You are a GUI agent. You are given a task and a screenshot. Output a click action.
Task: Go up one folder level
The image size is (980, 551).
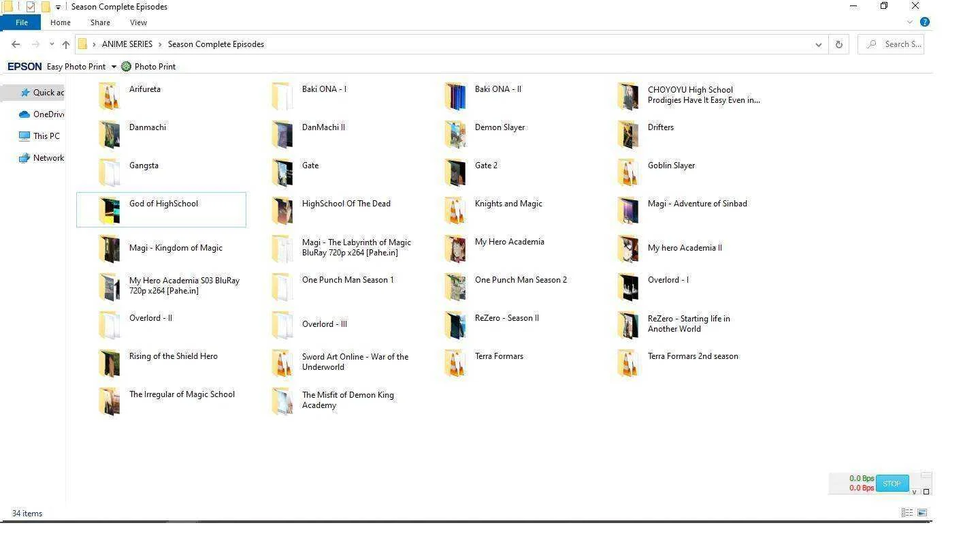click(x=66, y=44)
